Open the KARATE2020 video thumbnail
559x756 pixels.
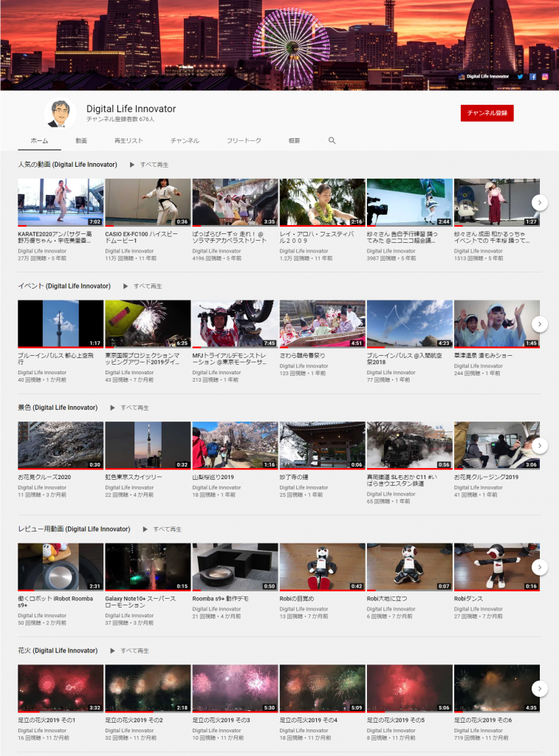pos(61,202)
